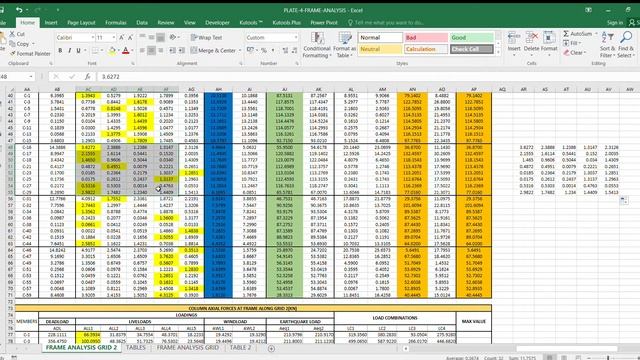Add a new sheet with plus button
Screen dimensions: 640x360
tap(271, 348)
